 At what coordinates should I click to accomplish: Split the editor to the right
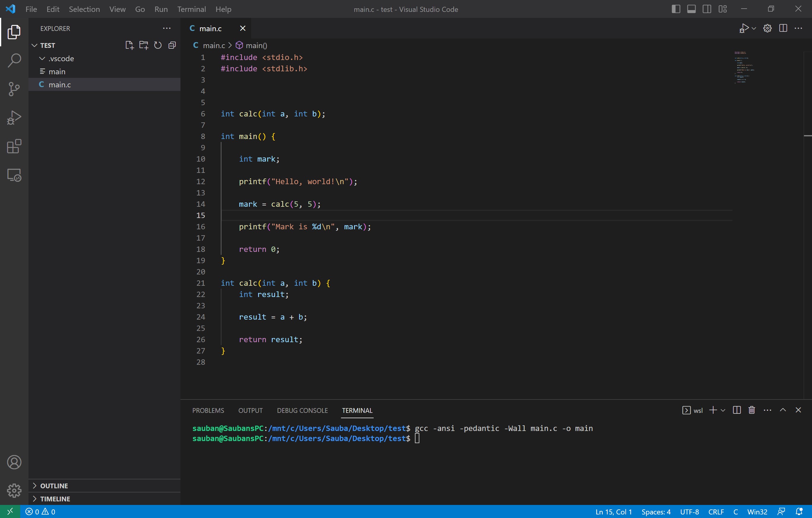(783, 28)
